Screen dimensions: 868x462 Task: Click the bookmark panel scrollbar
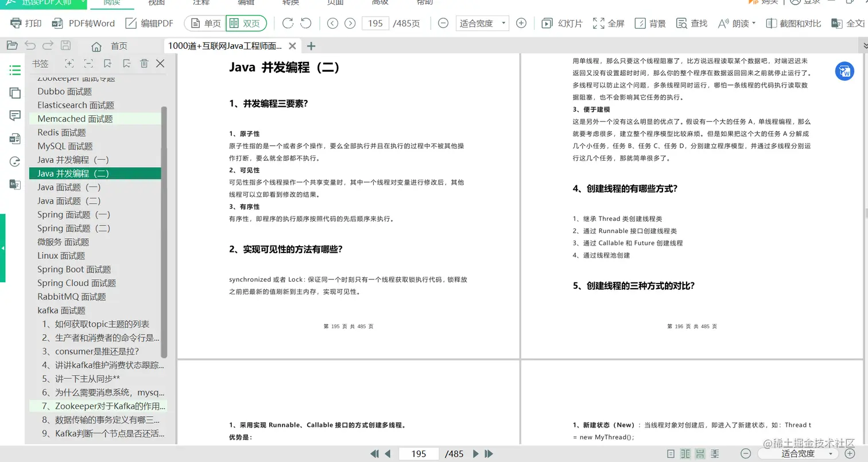click(x=164, y=232)
